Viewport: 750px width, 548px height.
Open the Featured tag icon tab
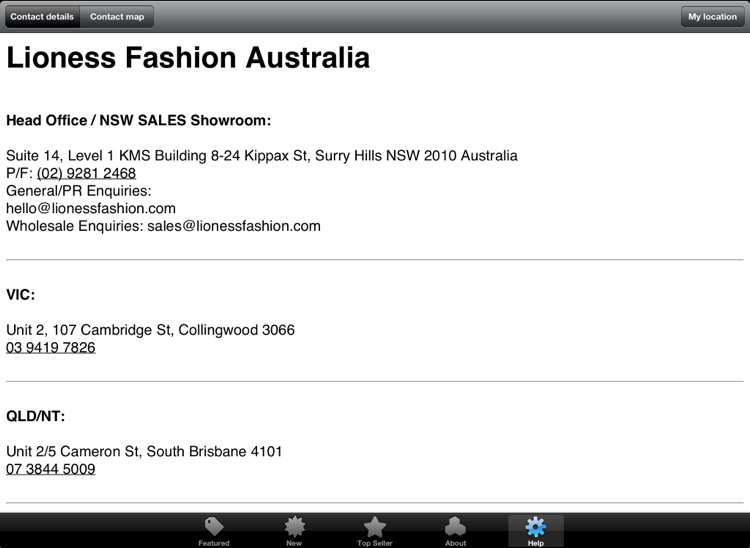pyautogui.click(x=214, y=531)
